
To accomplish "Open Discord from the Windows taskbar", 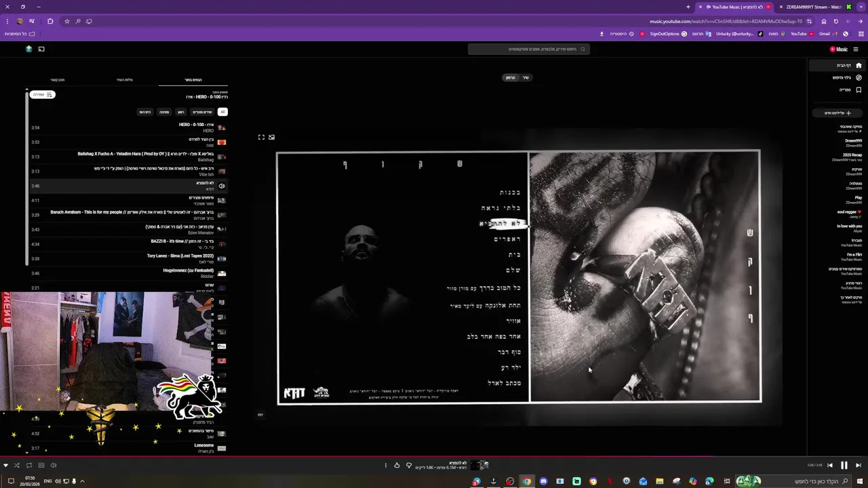I will point(543,481).
